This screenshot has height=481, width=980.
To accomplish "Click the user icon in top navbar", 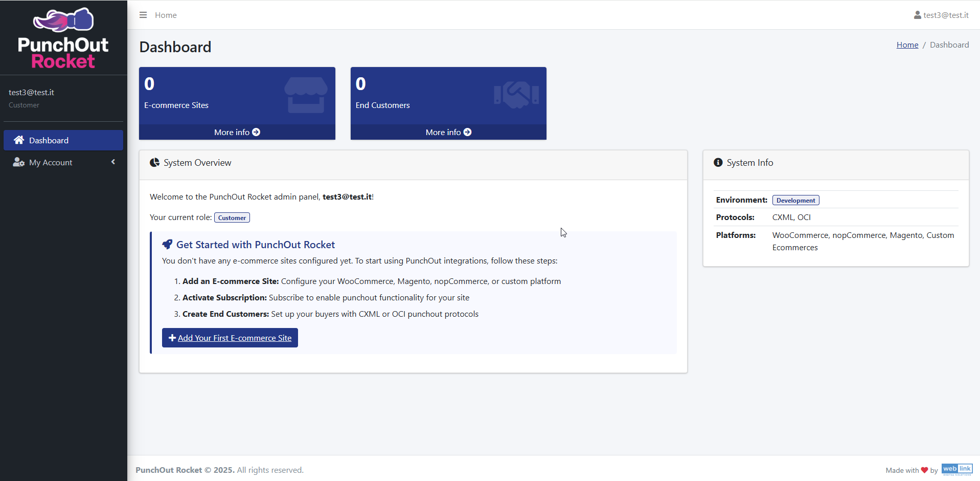I will click(x=917, y=15).
